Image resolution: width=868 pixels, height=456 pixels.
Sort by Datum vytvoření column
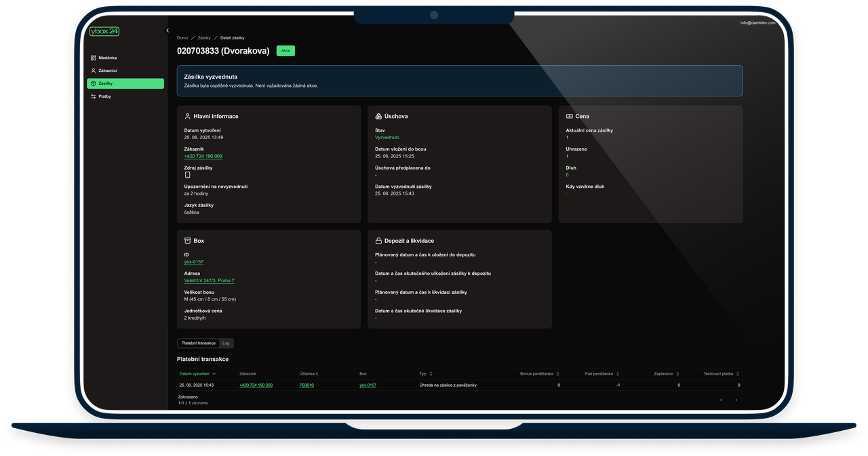[197, 373]
